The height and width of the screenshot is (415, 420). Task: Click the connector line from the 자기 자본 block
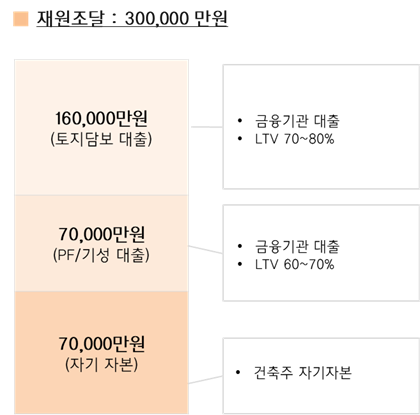(x=205, y=380)
